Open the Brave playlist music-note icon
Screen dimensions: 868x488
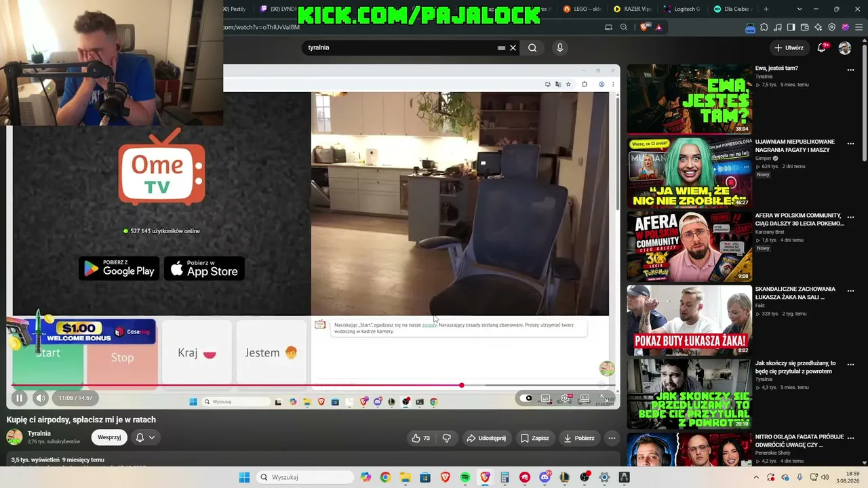click(x=778, y=27)
